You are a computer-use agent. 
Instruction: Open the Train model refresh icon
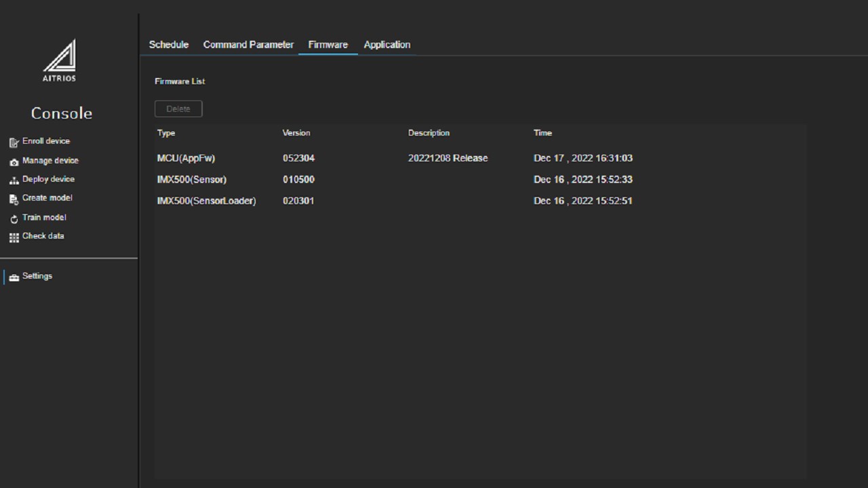(14, 219)
